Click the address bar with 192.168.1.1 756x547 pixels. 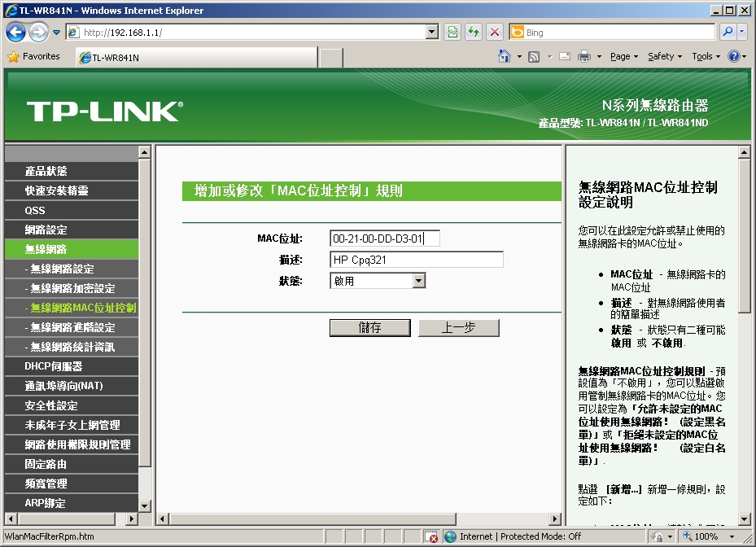(x=247, y=33)
